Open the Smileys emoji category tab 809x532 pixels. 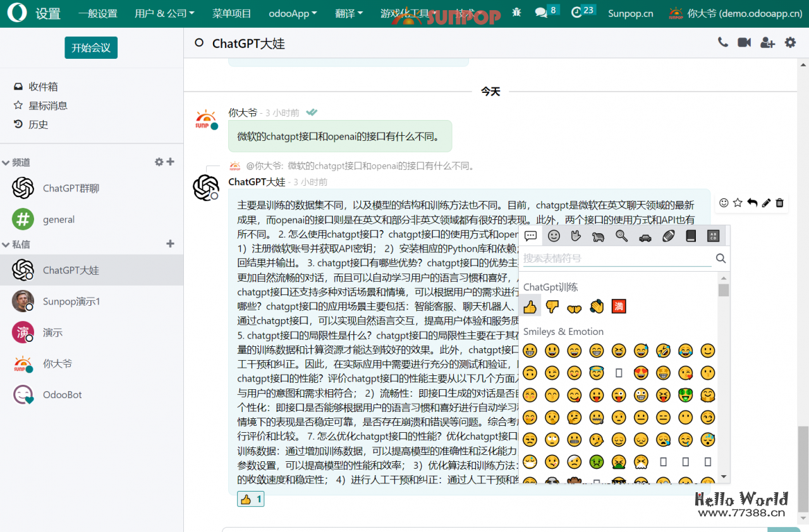pos(554,236)
